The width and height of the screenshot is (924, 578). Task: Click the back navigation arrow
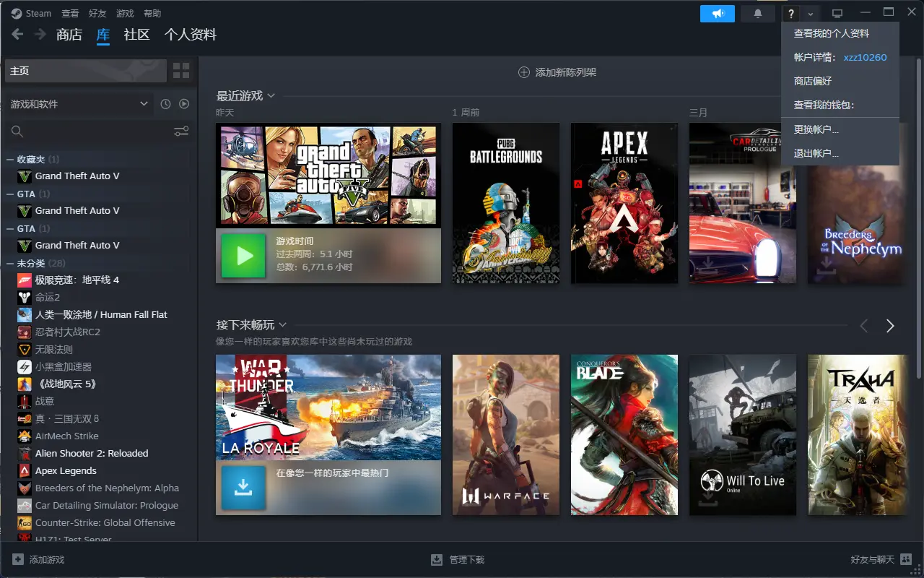18,34
